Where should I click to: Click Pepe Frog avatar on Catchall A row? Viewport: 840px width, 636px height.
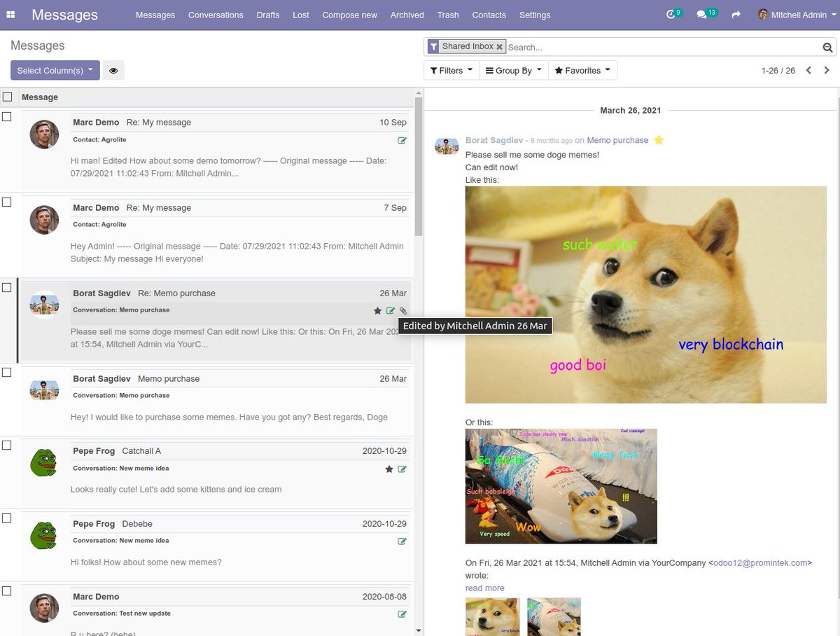point(44,462)
